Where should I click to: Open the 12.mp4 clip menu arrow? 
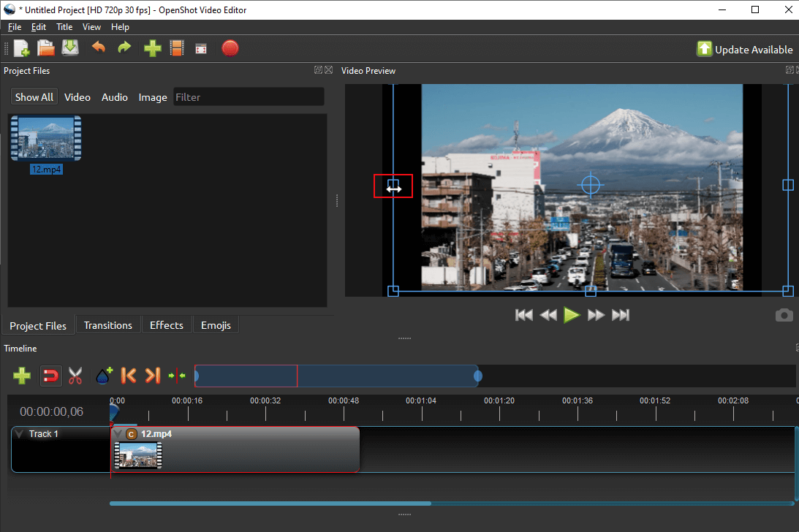[x=118, y=434]
